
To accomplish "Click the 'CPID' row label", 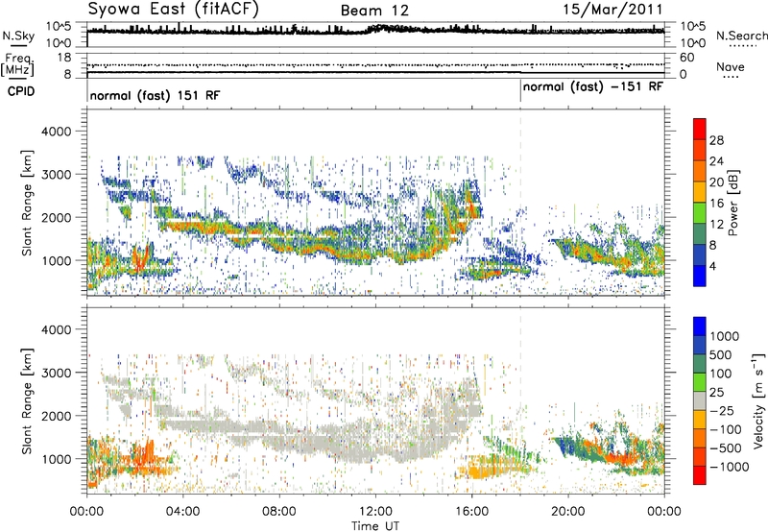I will point(21,91).
